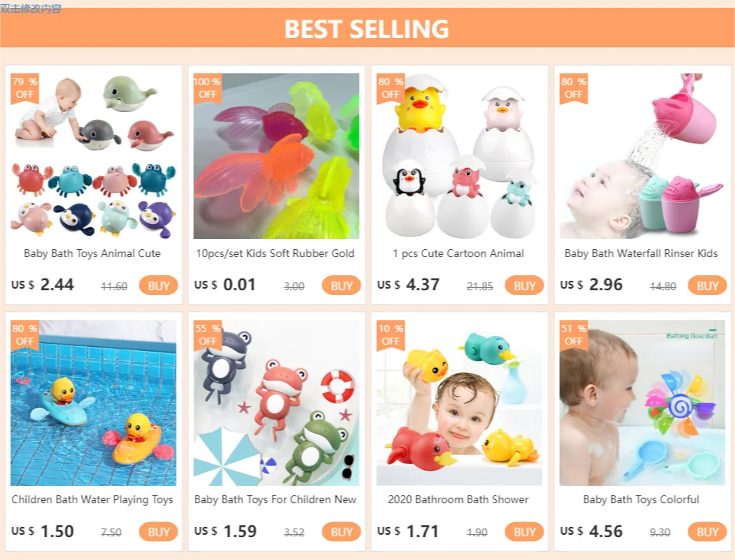Click BUY for the 1.50 duck kayak toys
Viewport: 735px width, 560px height.
pyautogui.click(x=159, y=532)
